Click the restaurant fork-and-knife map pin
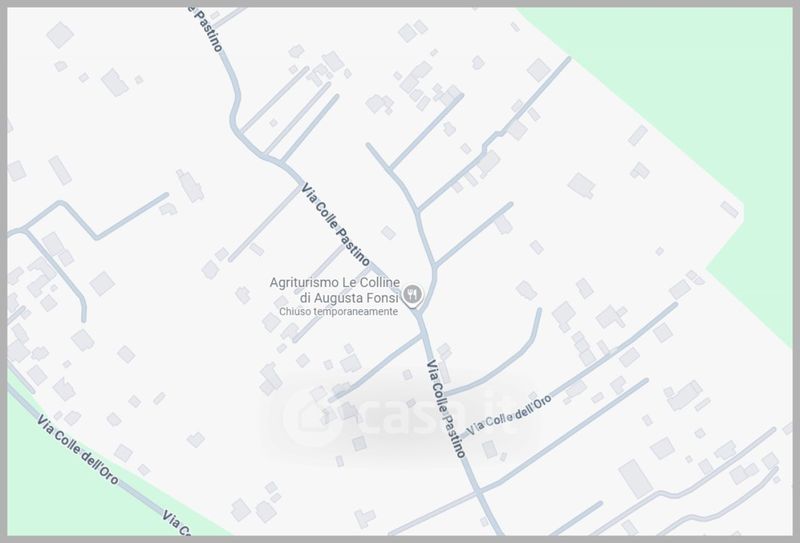The image size is (800, 543). 412,295
